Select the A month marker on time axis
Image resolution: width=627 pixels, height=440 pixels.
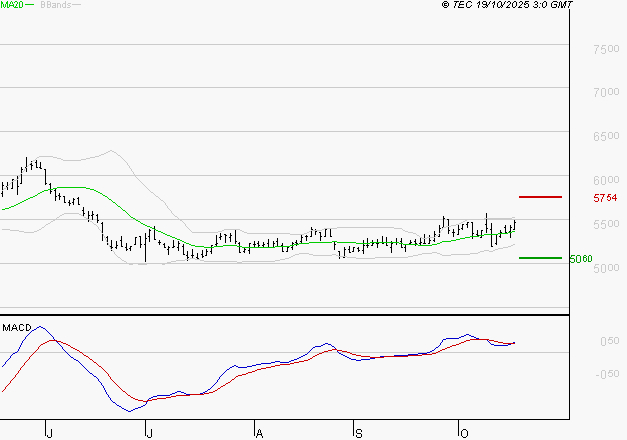click(x=258, y=431)
